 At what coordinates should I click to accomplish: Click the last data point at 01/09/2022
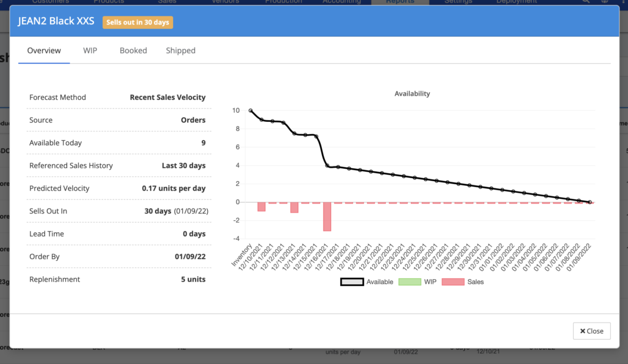[590, 202]
